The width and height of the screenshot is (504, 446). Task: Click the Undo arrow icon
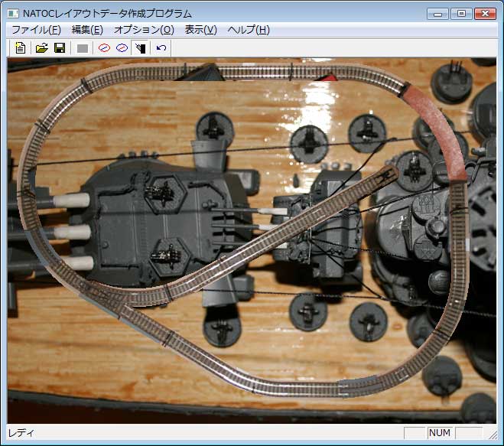(161, 48)
